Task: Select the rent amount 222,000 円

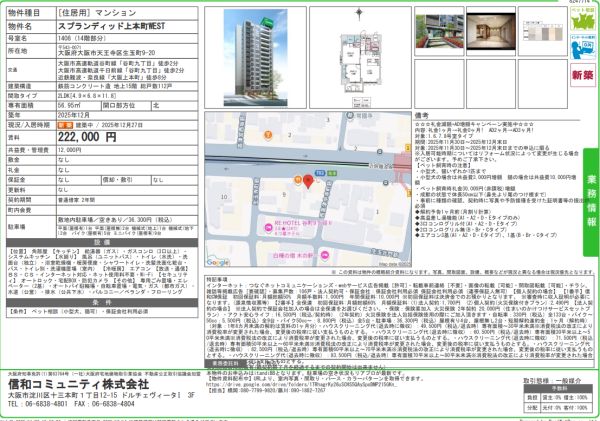Action: coord(87,137)
